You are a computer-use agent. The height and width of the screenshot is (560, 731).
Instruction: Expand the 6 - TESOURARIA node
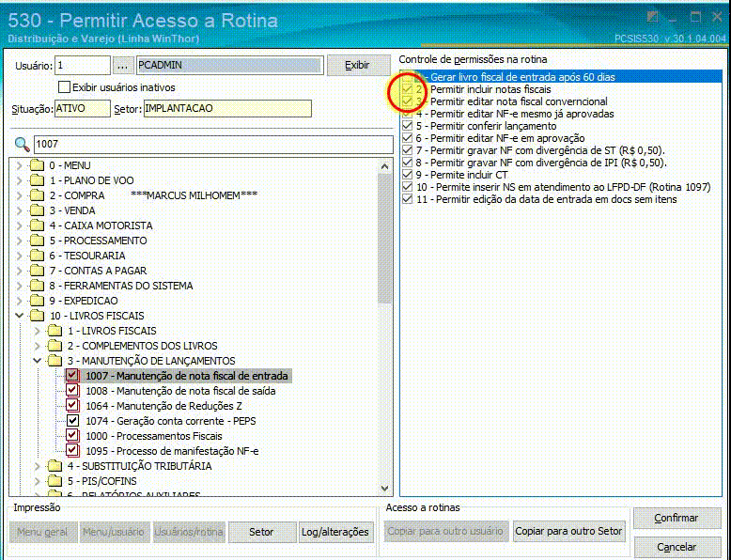pyautogui.click(x=19, y=256)
